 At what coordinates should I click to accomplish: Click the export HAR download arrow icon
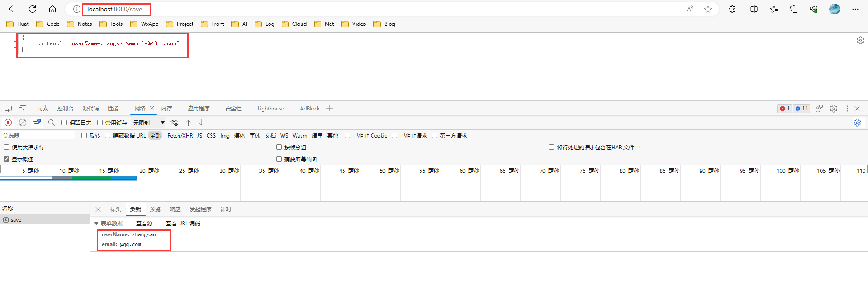tap(201, 123)
